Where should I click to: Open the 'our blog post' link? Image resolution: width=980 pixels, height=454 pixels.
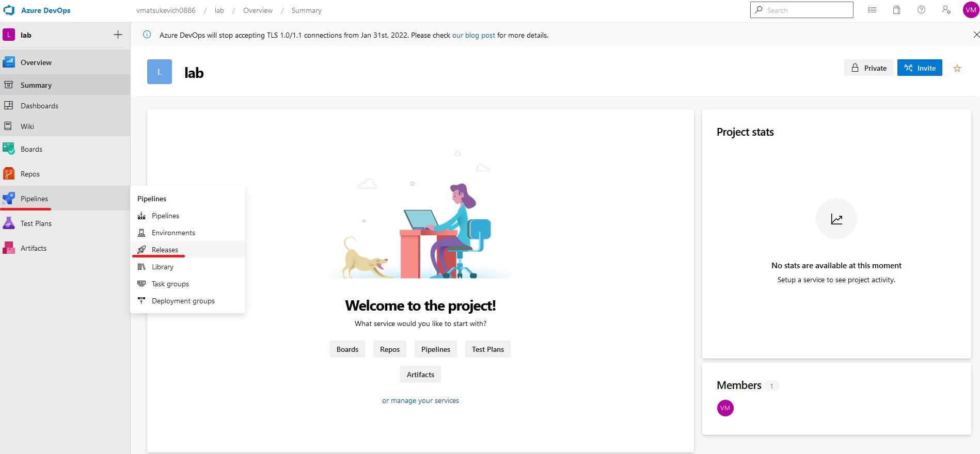coord(473,35)
